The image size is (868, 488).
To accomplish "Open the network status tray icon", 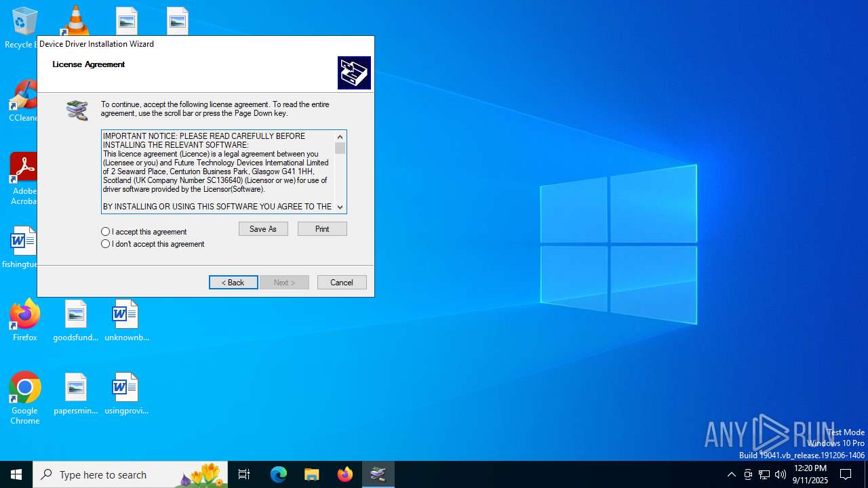I will [x=764, y=474].
